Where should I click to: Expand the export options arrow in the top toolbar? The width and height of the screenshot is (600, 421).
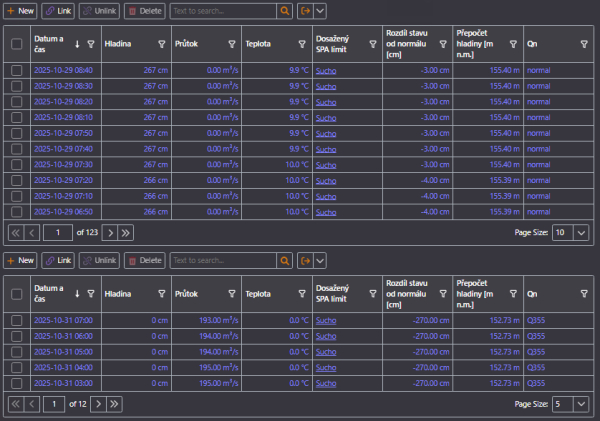(320, 10)
